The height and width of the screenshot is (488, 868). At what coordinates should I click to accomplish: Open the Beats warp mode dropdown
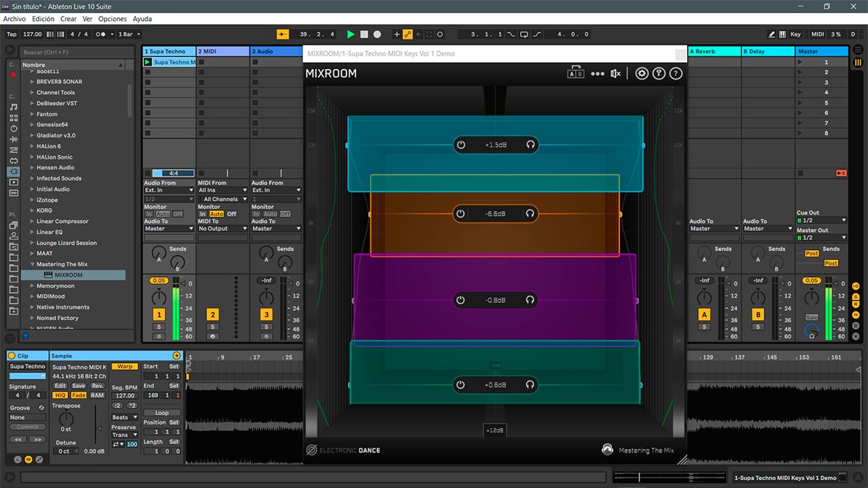(x=124, y=417)
